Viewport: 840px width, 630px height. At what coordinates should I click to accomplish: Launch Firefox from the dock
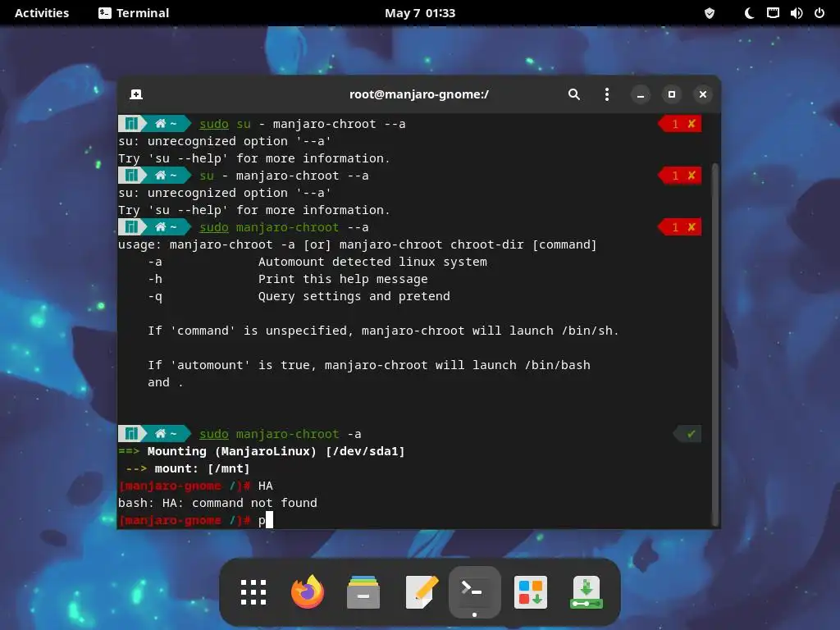pyautogui.click(x=308, y=592)
